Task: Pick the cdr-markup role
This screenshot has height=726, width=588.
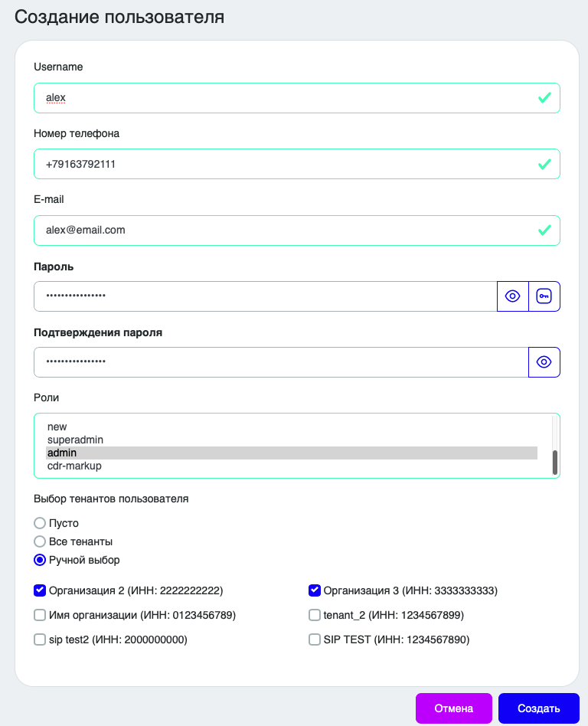Action: pos(292,466)
